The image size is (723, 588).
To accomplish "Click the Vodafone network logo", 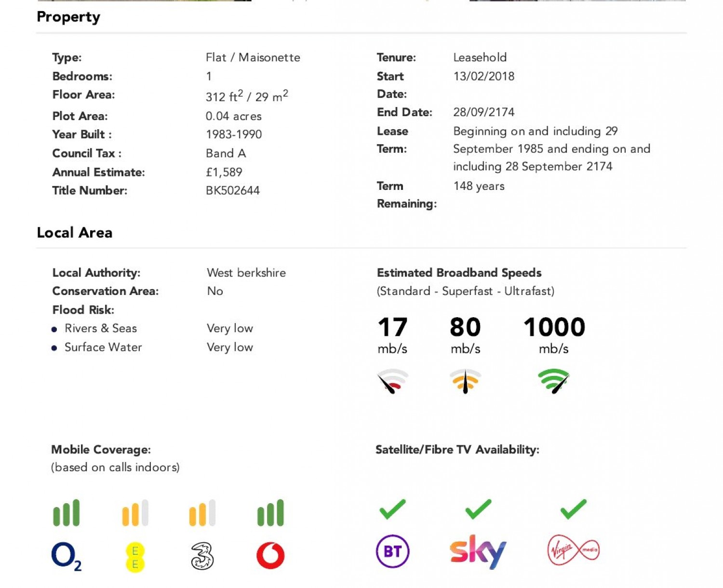I will tap(270, 556).
